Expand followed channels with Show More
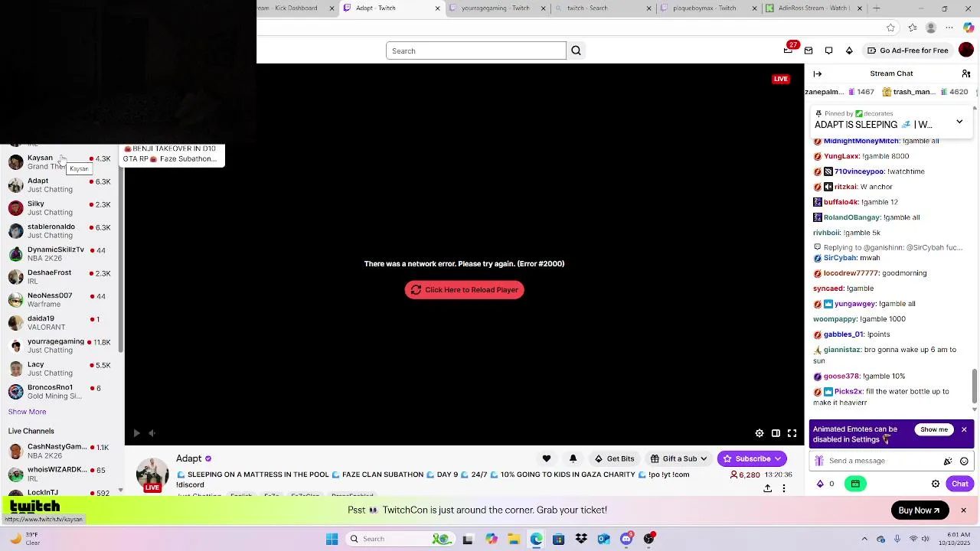 tap(27, 412)
